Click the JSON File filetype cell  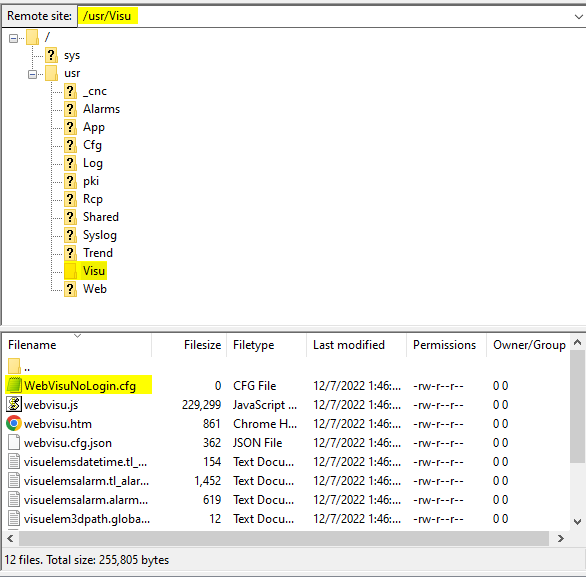(257, 443)
